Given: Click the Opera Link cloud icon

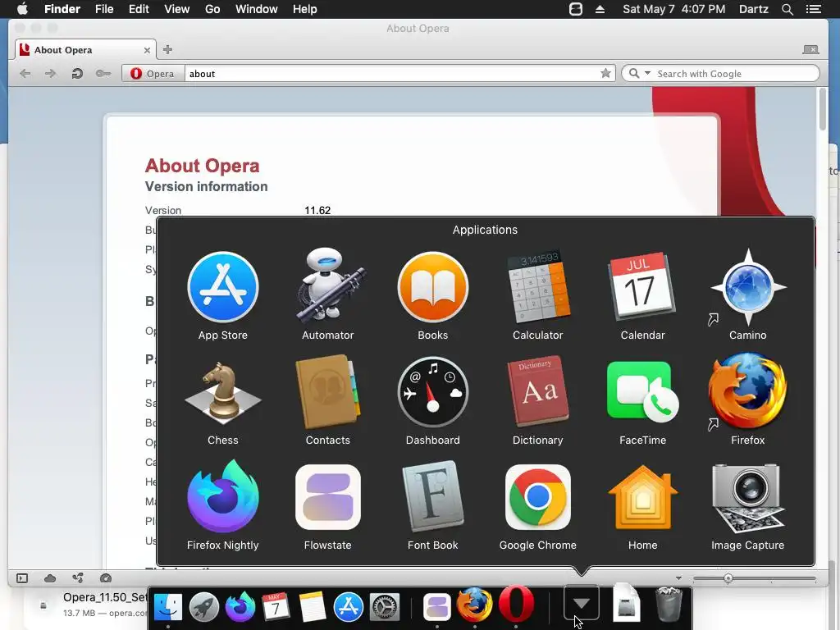Looking at the screenshot, I should click(x=50, y=578).
